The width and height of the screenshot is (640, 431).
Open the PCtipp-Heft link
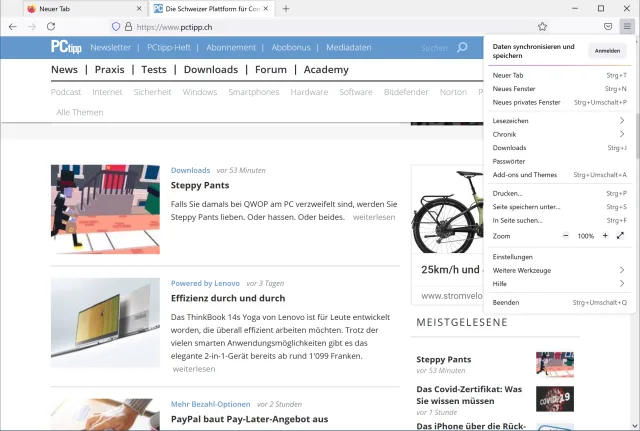tap(169, 47)
